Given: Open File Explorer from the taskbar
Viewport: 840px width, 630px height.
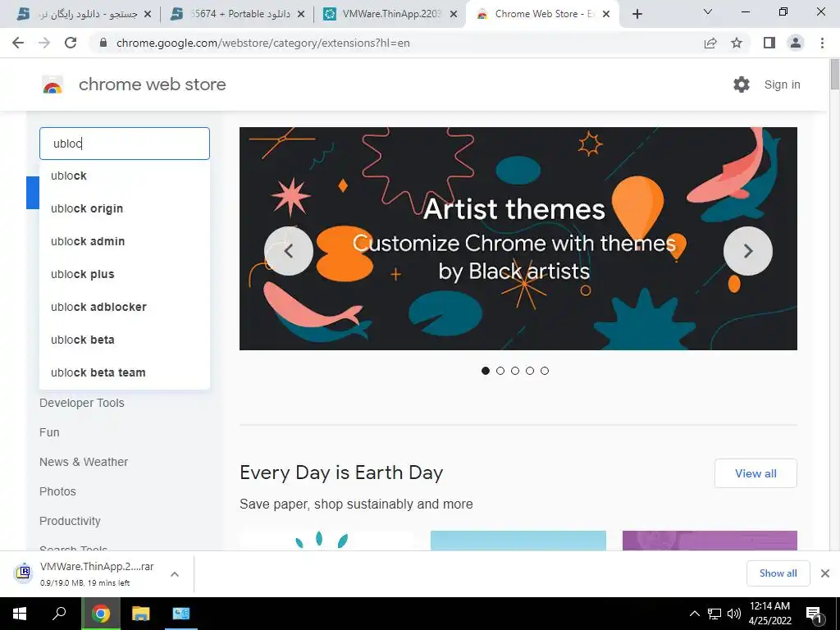Looking at the screenshot, I should tap(141, 614).
